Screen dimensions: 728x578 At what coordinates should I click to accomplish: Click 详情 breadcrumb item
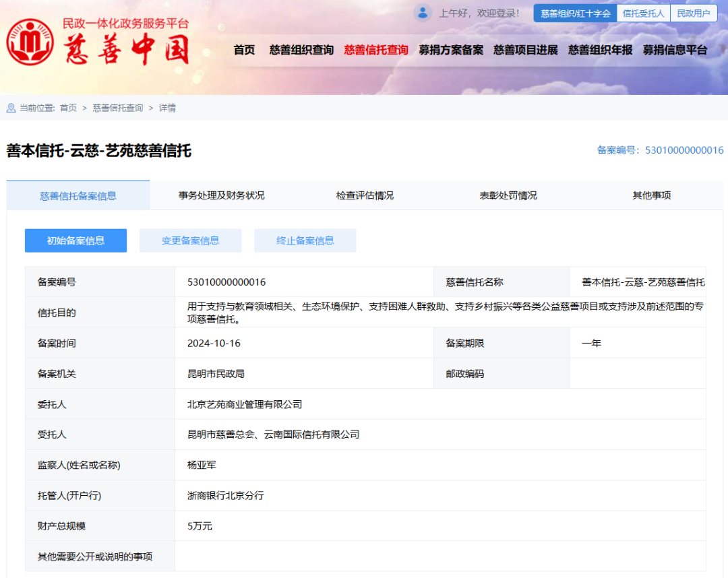coord(167,108)
